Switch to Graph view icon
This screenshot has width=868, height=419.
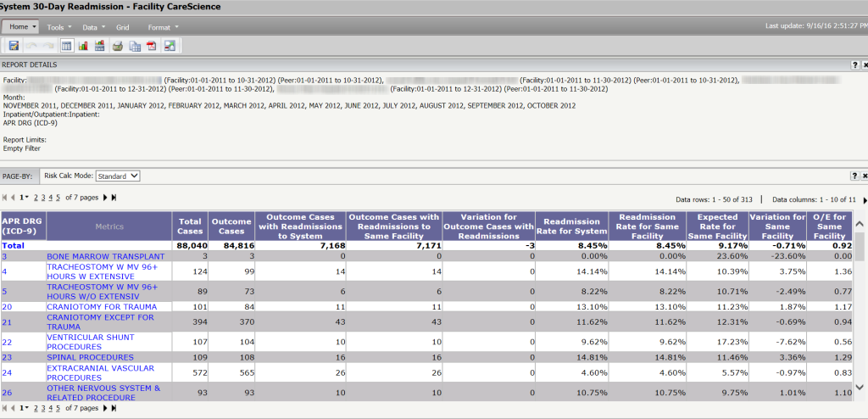[x=83, y=46]
